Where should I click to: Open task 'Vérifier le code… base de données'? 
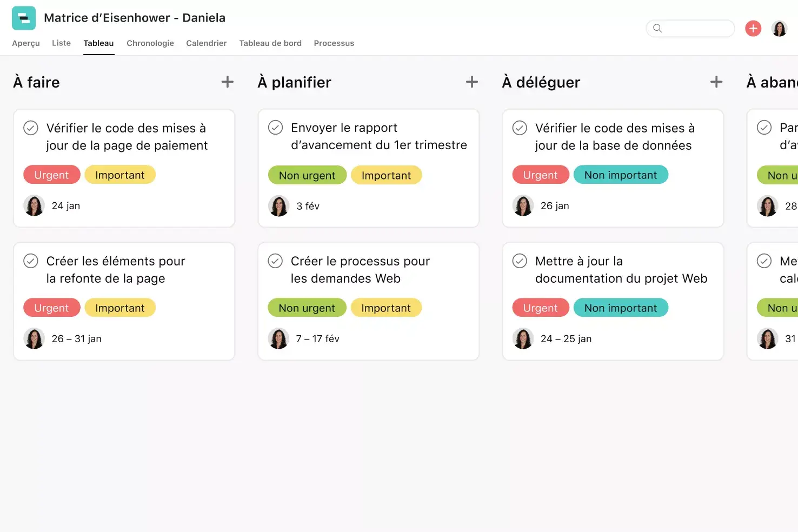(615, 137)
